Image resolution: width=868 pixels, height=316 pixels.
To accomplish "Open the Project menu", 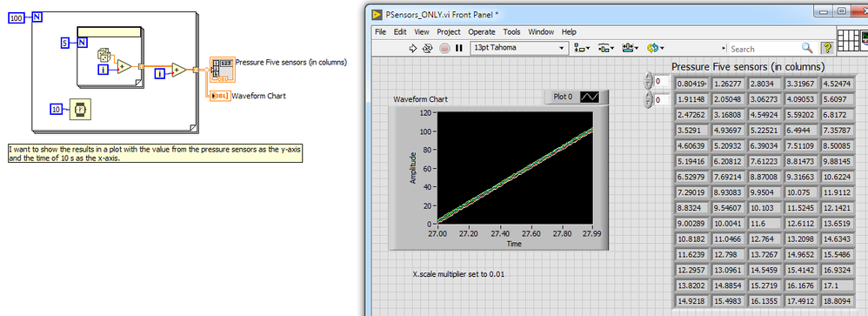I will [x=449, y=32].
